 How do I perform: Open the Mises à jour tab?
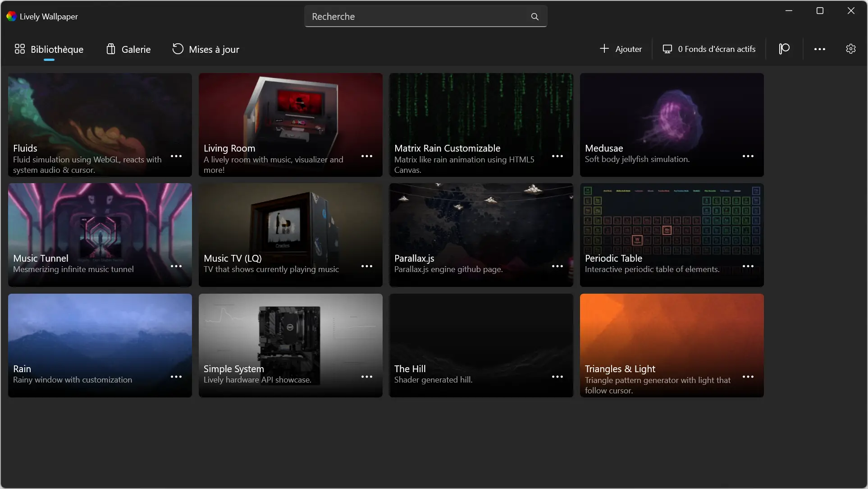tap(206, 49)
